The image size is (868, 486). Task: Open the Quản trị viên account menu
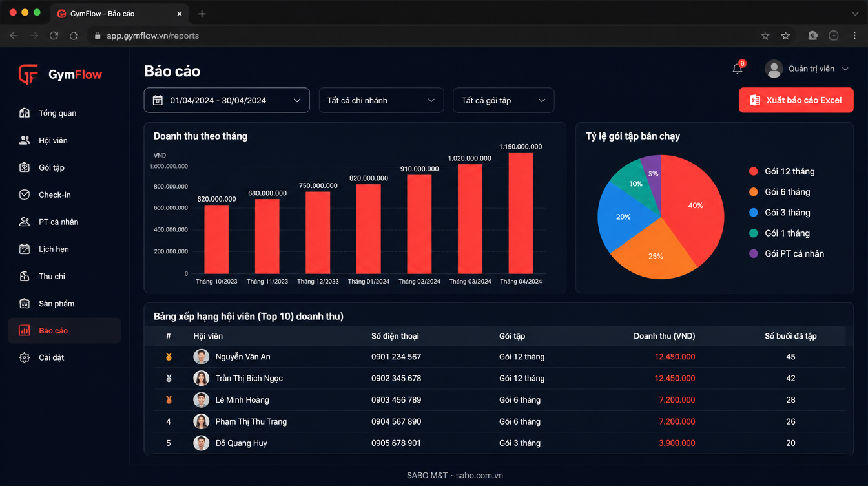[x=807, y=69]
